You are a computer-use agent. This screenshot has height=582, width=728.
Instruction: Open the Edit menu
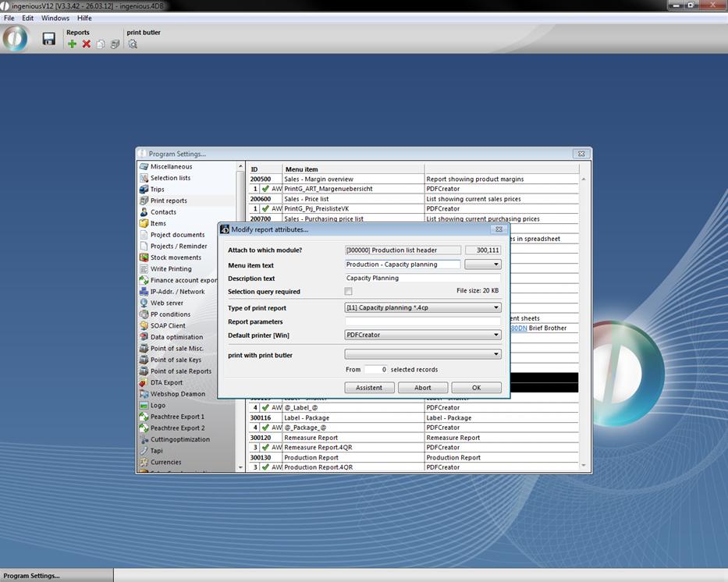pos(28,18)
